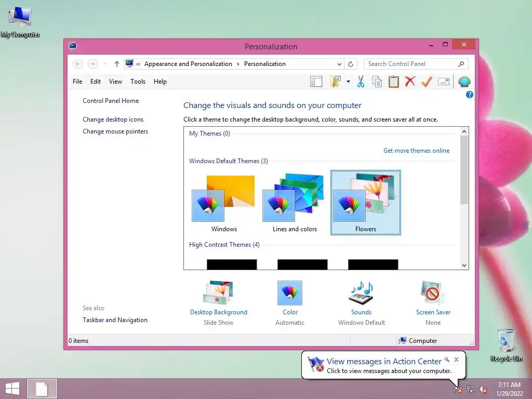Click "High Contrast Themes (4)" group header
Viewport: 532px width, 399px height.
coord(224,245)
